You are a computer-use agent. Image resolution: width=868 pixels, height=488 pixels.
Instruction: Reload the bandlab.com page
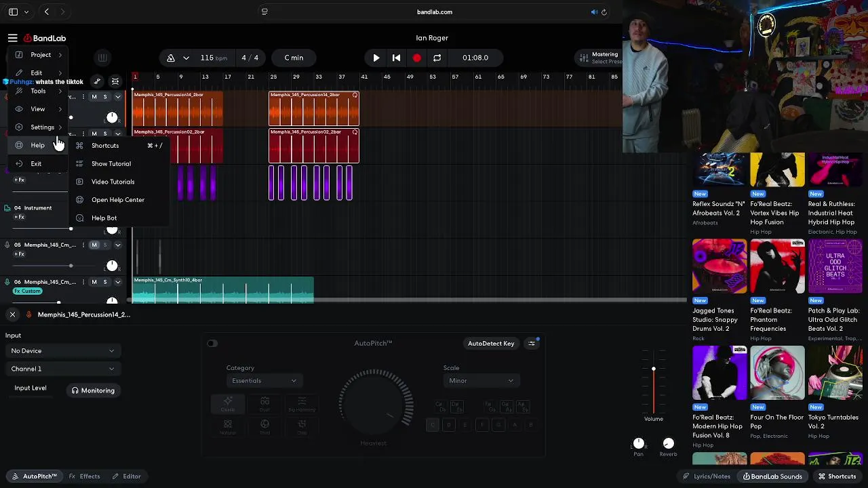click(x=604, y=12)
